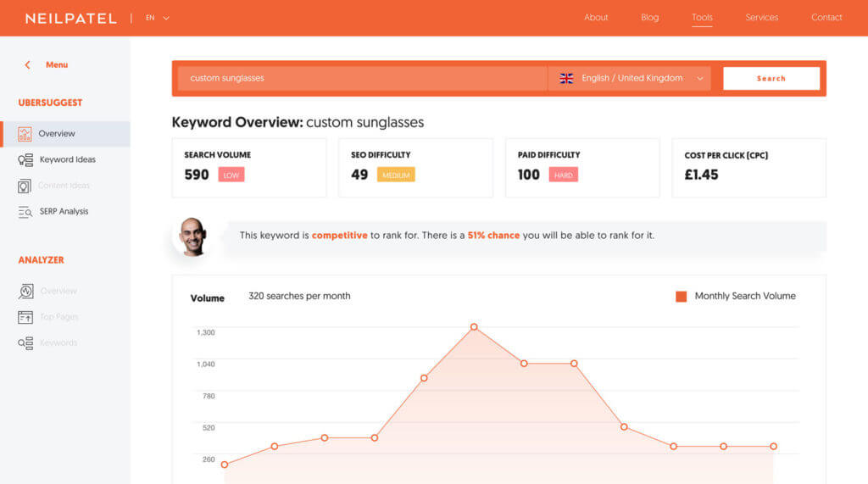Click the Search button
Screen dimensions: 868x484
[x=771, y=79]
